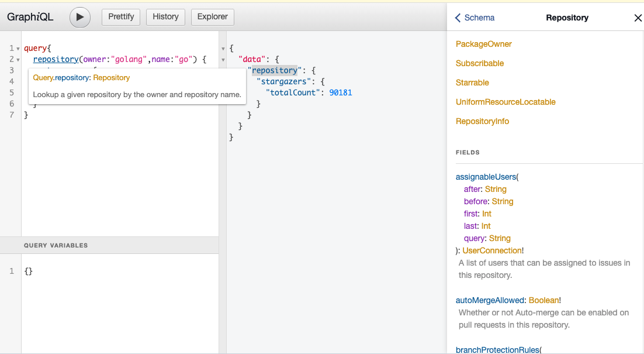Screen dimensions: 644x354
Task: Select the RepositoryInfo interface link
Action: [482, 121]
